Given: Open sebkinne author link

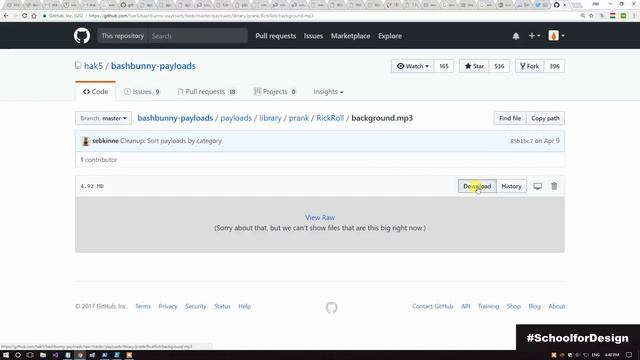Looking at the screenshot, I should 105,140.
